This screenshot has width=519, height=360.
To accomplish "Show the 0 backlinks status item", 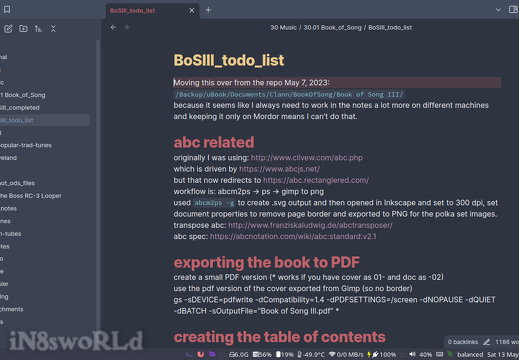I will pyautogui.click(x=463, y=342).
